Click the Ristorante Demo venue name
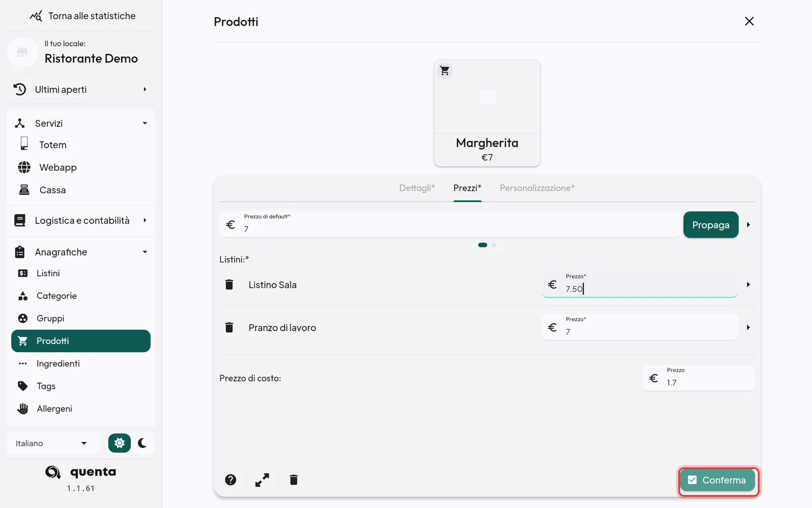Screen dimensions: 812x508 (x=91, y=58)
